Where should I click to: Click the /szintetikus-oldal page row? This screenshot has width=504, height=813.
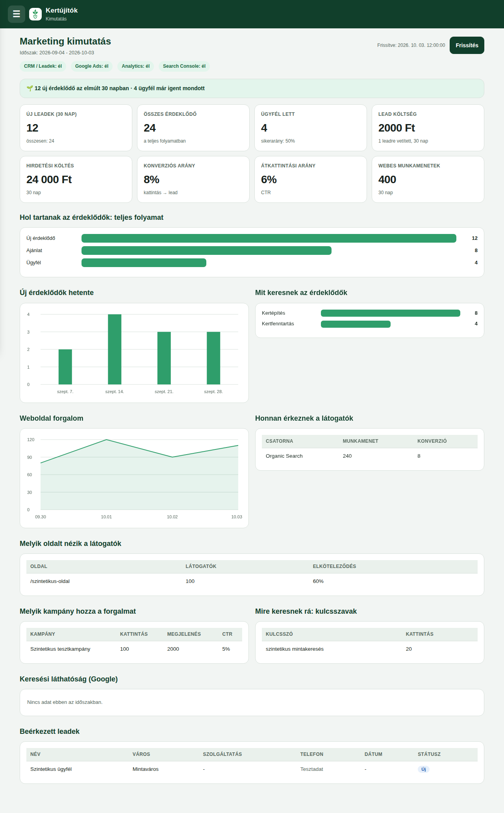(x=252, y=581)
